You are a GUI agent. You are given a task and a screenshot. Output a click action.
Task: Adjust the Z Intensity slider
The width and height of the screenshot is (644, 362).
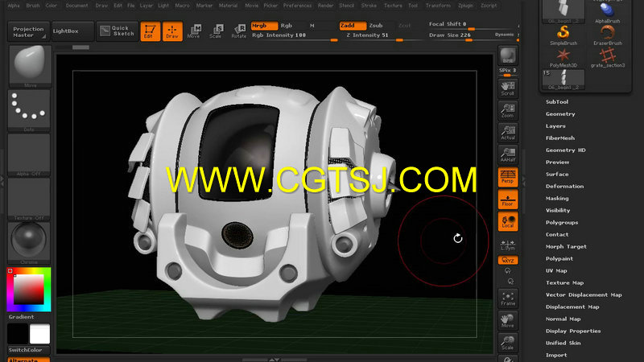[x=373, y=36]
